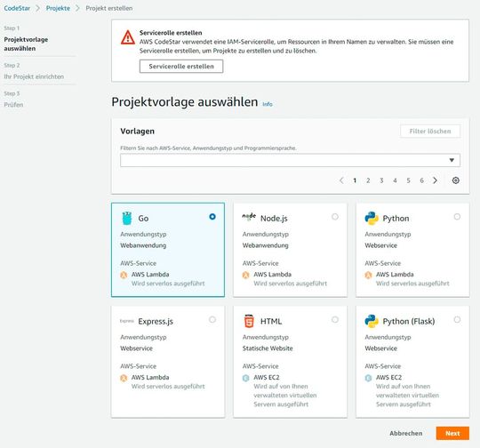The image size is (480, 448).
Task: Click the Node.js card title text
Action: 274,219
